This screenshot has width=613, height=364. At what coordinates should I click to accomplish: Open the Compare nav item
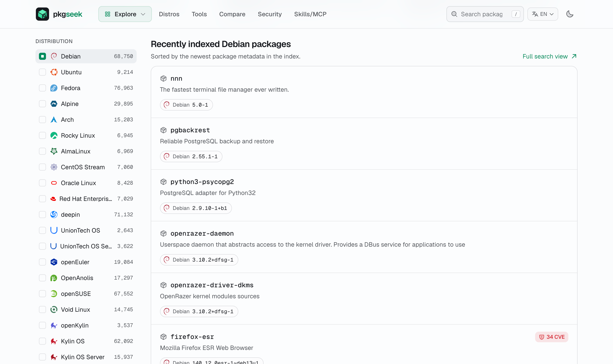pyautogui.click(x=232, y=14)
